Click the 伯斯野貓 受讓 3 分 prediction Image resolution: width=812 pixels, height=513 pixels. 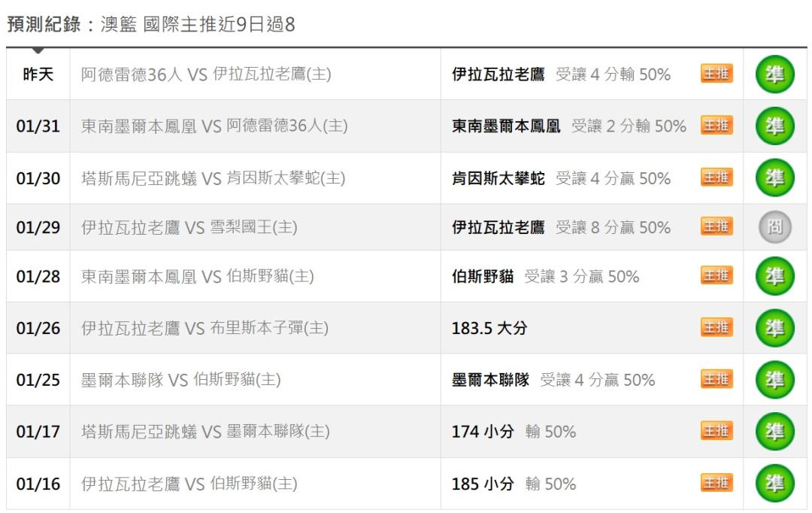point(544,277)
